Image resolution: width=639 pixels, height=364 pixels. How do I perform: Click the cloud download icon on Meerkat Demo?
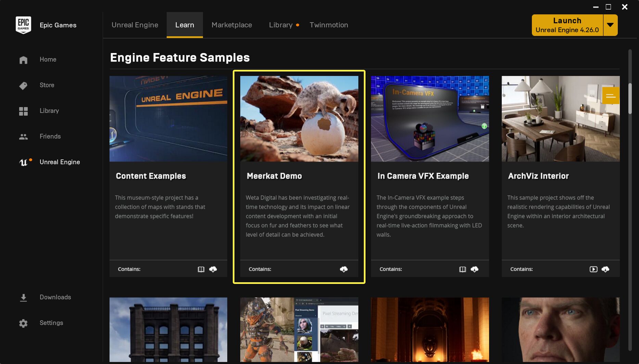(x=344, y=269)
